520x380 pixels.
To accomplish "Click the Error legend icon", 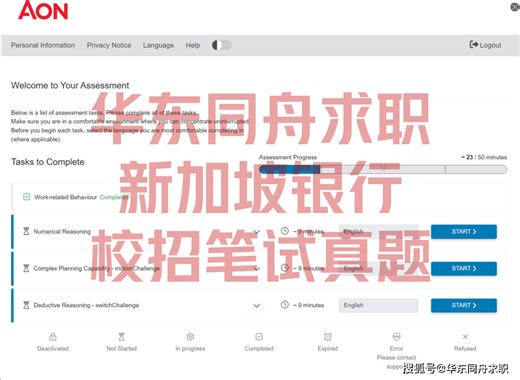I will pos(396,337).
